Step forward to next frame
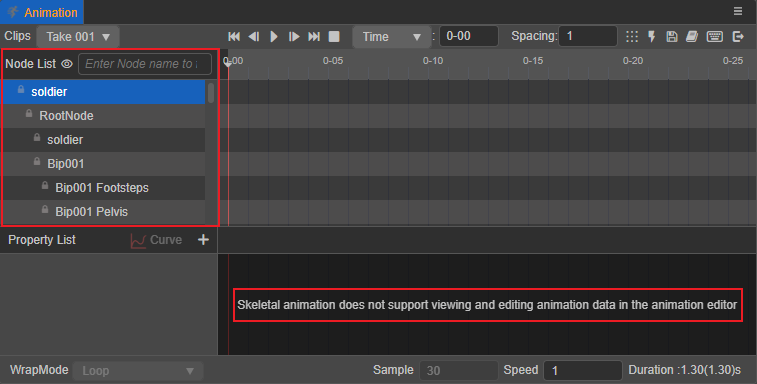The height and width of the screenshot is (384, 757). pos(294,37)
